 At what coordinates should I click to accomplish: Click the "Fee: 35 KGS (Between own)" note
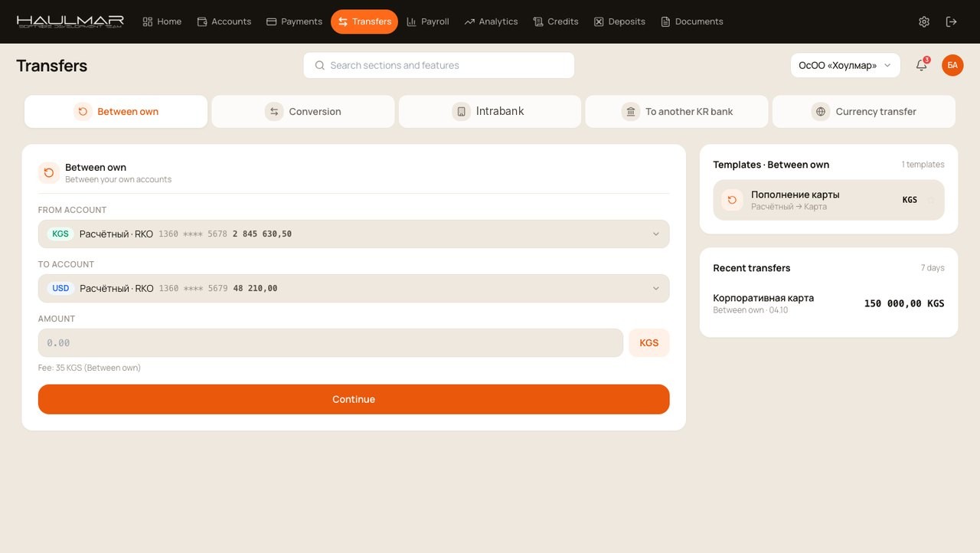click(90, 368)
